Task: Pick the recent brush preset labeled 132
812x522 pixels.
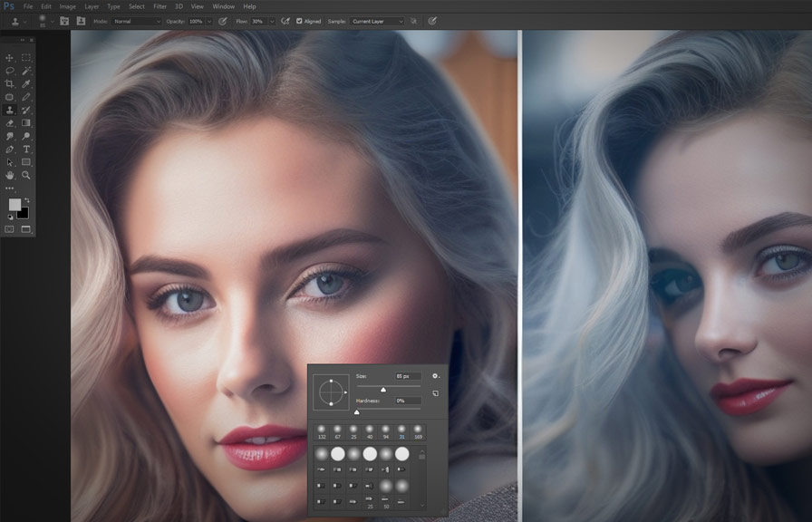Action: click(x=320, y=430)
